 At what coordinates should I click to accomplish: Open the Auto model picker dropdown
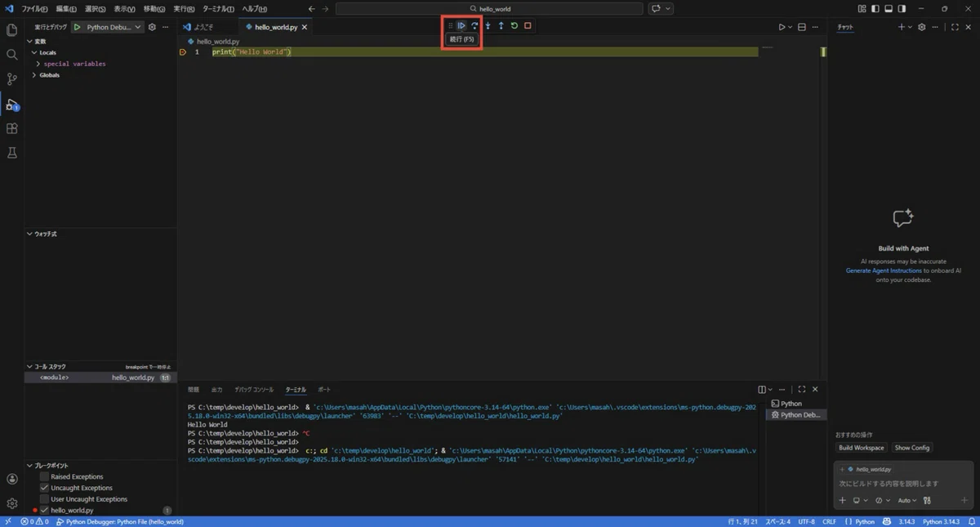(907, 500)
